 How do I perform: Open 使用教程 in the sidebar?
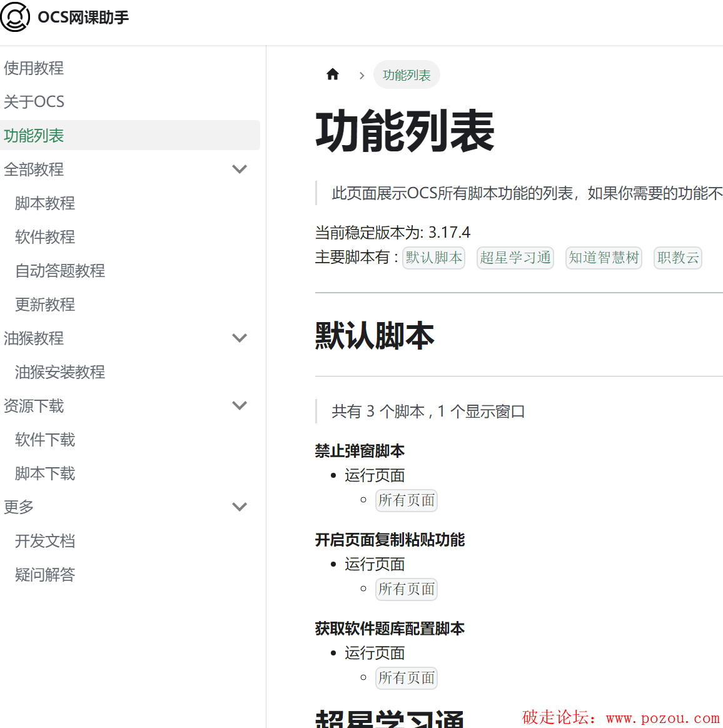tap(34, 68)
